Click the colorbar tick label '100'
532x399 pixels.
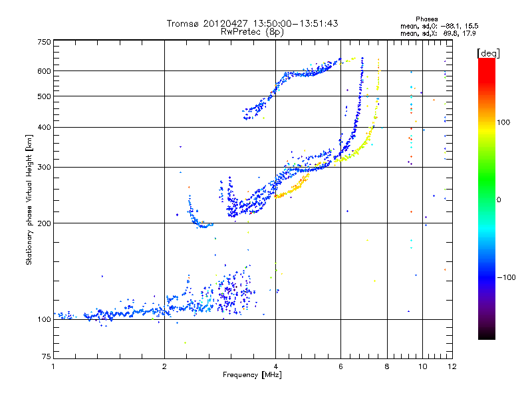pyautogui.click(x=503, y=122)
